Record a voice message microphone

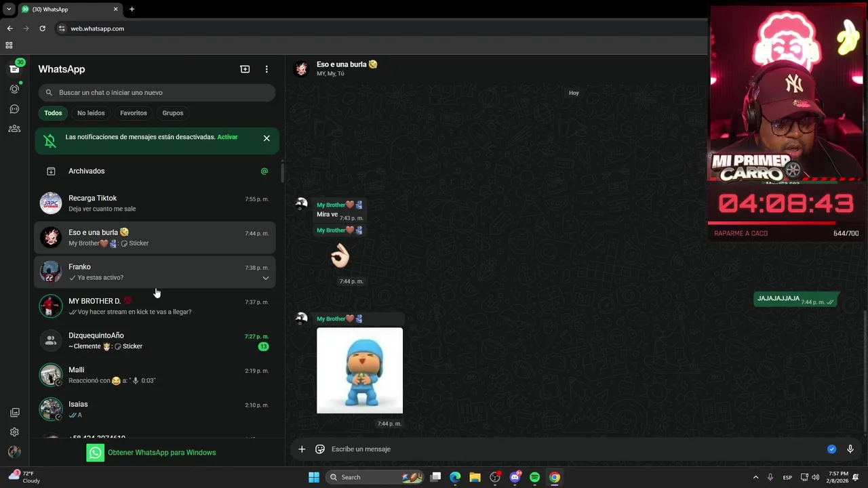coord(850,449)
